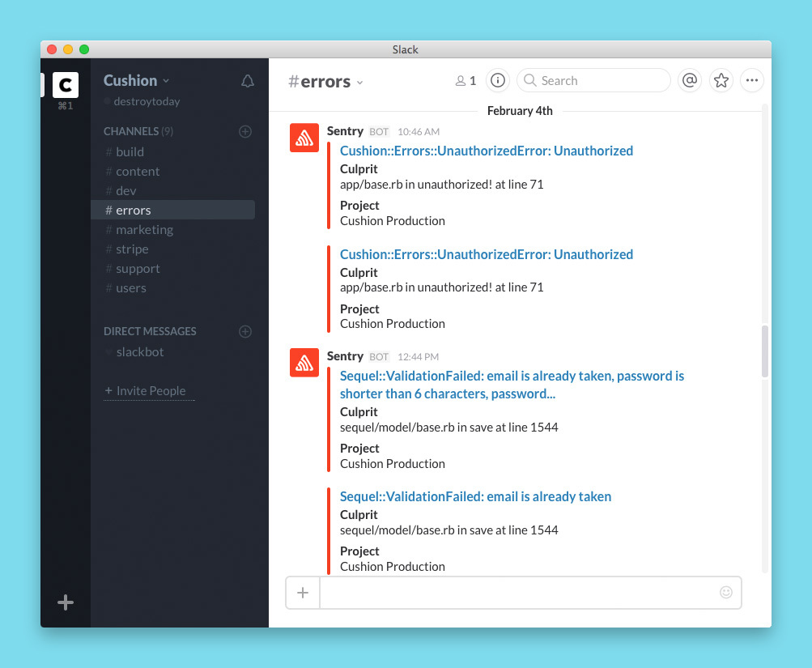Image resolution: width=812 pixels, height=668 pixels.
Task: Open 'email is already taken' error link
Action: pyautogui.click(x=475, y=496)
